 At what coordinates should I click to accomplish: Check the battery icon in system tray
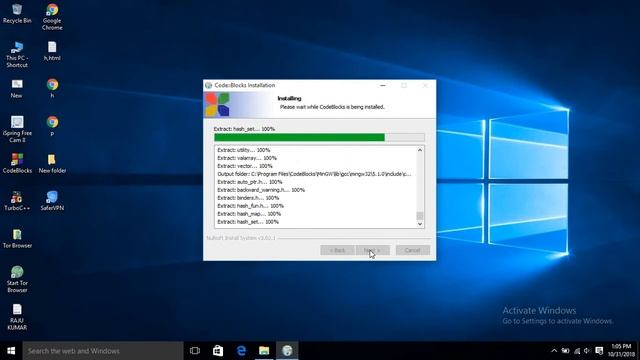(565, 351)
